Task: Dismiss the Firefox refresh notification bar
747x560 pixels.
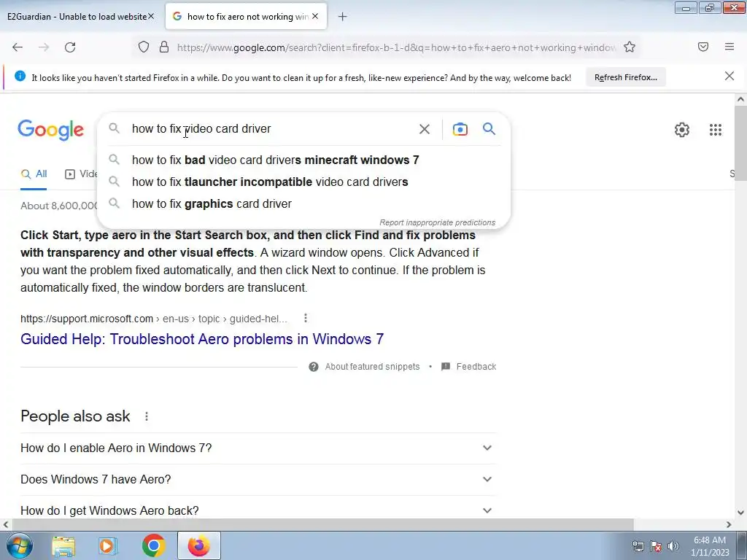Action: tap(729, 76)
